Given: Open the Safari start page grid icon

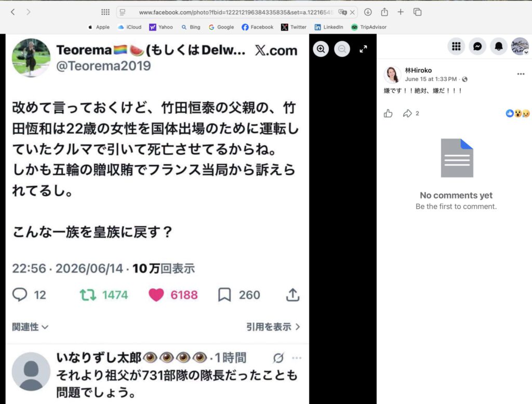Looking at the screenshot, I should [x=105, y=12].
